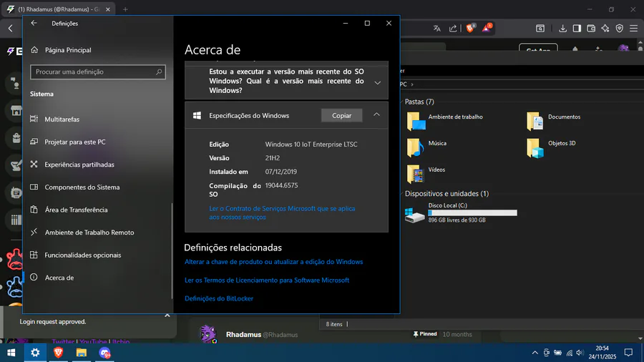This screenshot has width=644, height=362.
Task: Click the Explorer address bar chevron after PC
Action: (412, 84)
